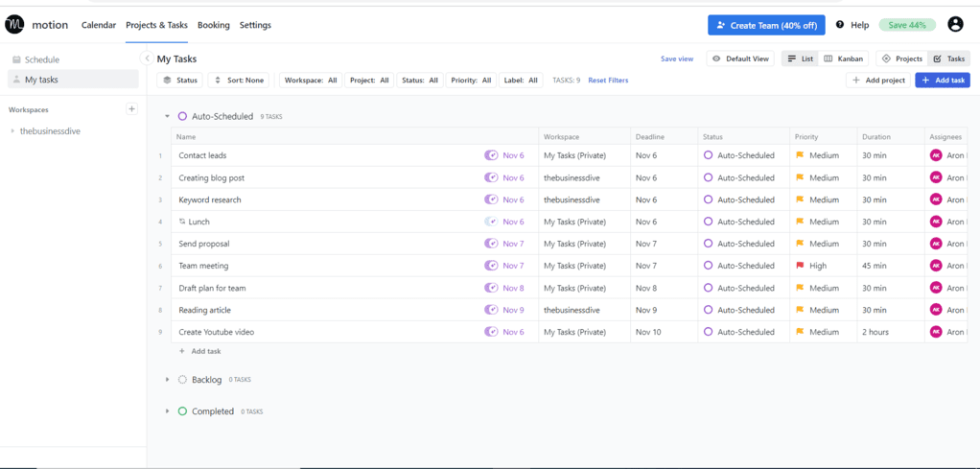This screenshot has width=980, height=469.
Task: Click the Add project button
Action: (878, 80)
